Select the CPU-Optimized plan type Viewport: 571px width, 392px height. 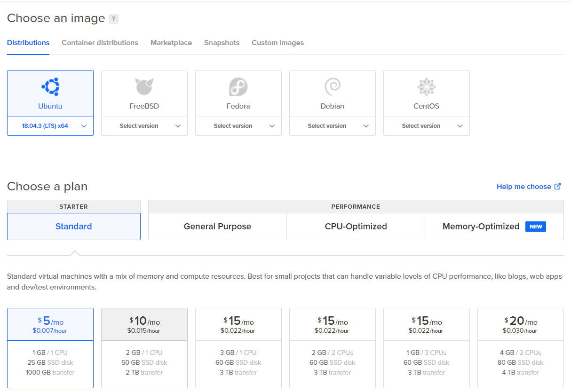(356, 227)
